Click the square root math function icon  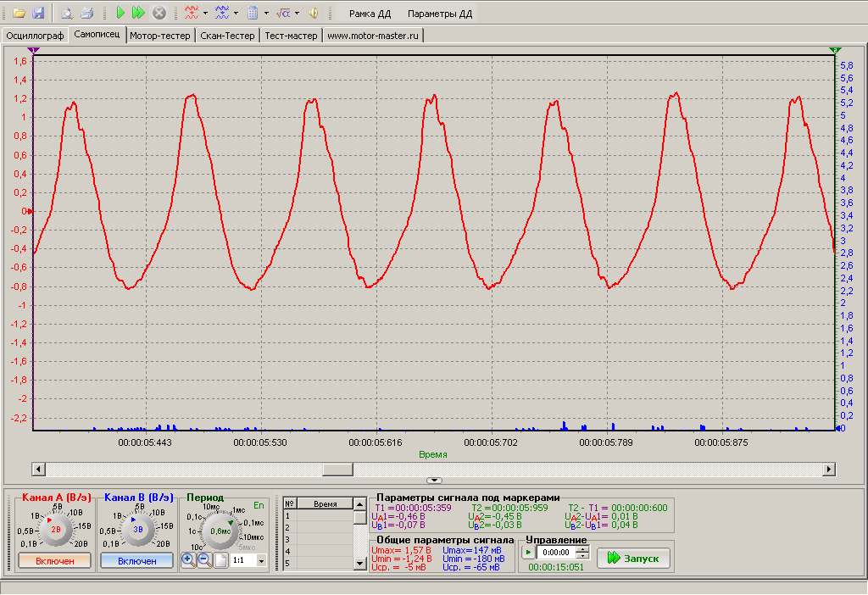click(x=283, y=13)
